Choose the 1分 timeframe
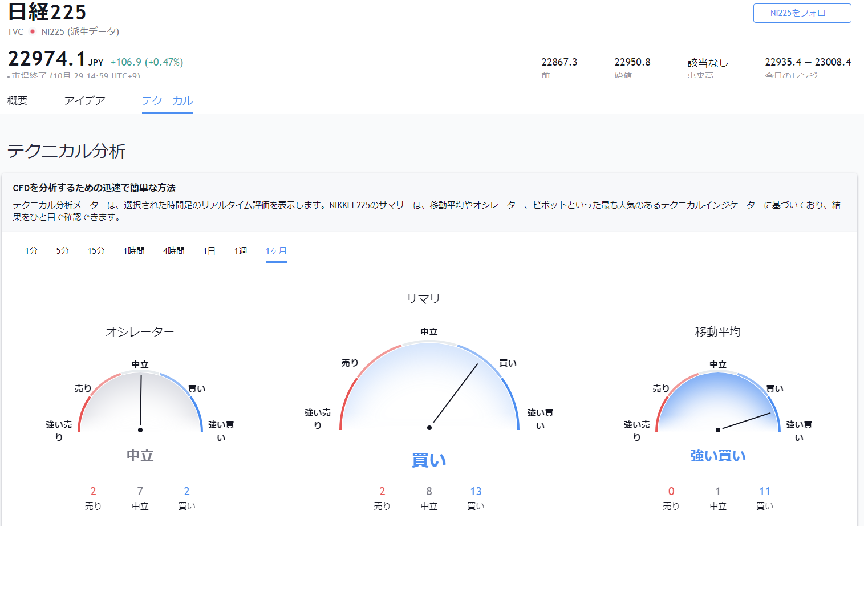This screenshot has height=616, width=864. pos(31,251)
